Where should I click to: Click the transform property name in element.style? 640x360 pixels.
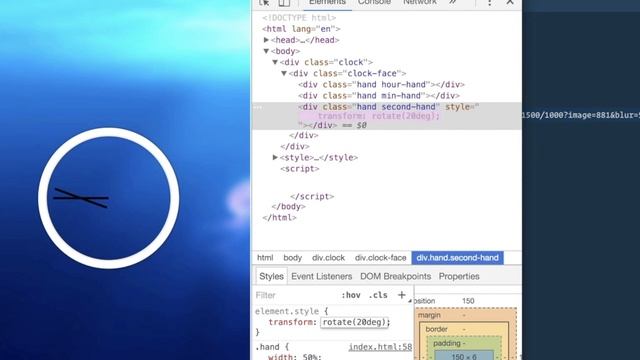(292, 322)
